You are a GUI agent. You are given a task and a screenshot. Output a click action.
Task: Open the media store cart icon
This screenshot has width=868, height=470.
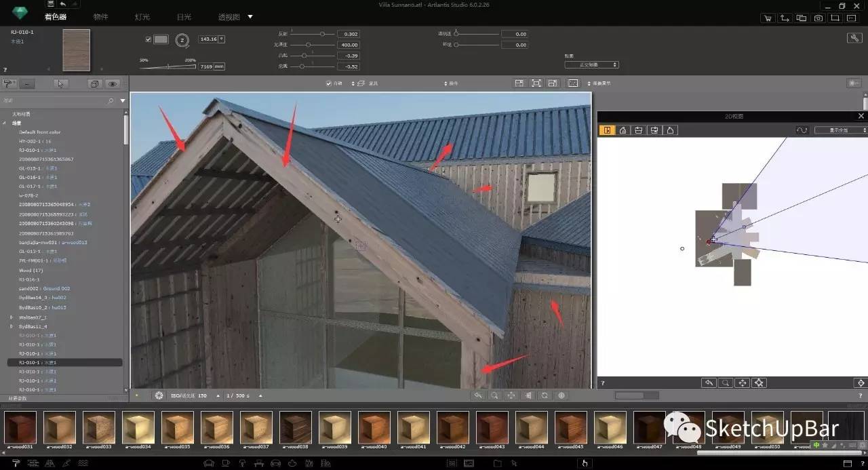coord(767,18)
